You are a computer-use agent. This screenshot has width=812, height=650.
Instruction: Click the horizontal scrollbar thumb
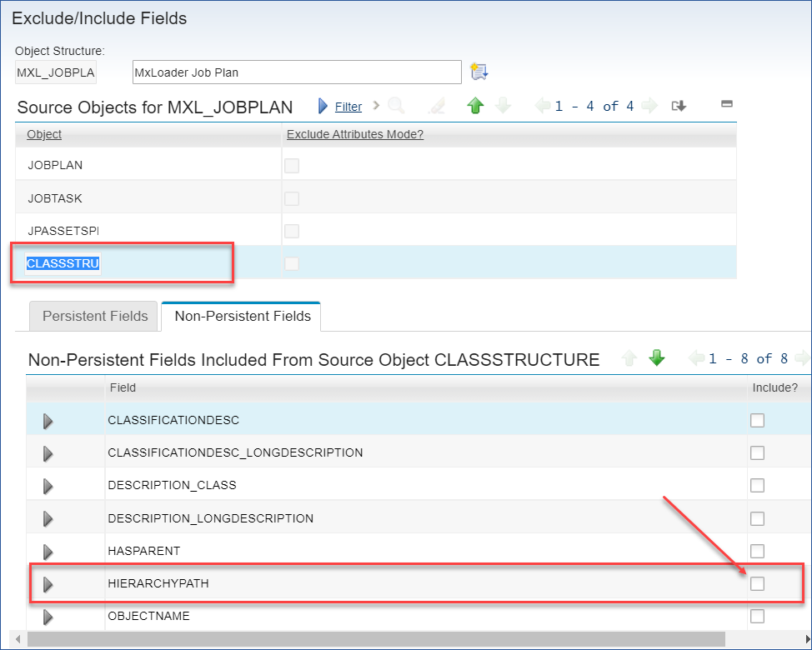pyautogui.click(x=376, y=638)
